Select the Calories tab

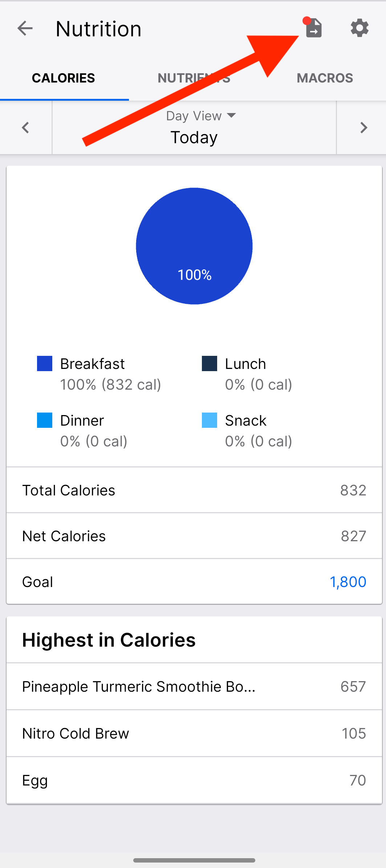(x=64, y=78)
